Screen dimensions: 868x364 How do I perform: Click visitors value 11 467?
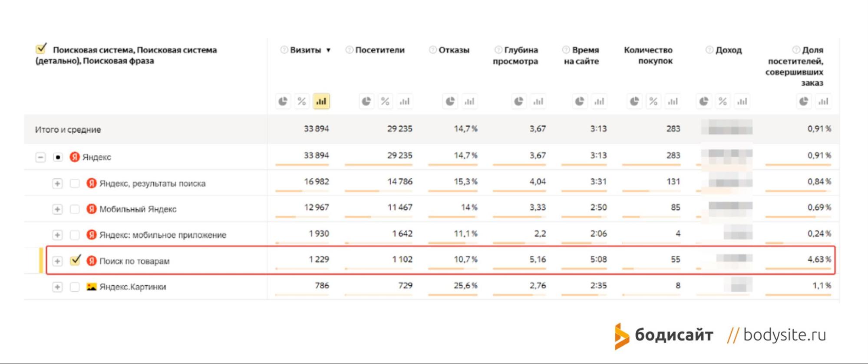(400, 207)
